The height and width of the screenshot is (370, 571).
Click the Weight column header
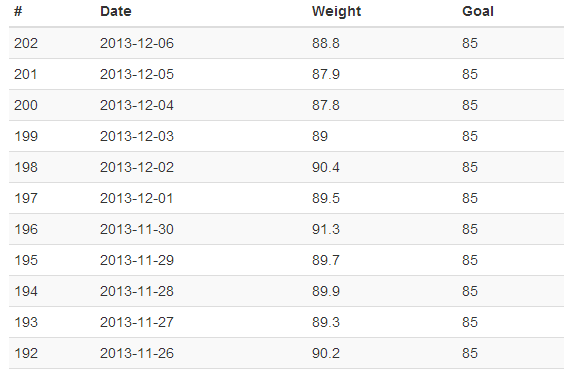click(336, 11)
